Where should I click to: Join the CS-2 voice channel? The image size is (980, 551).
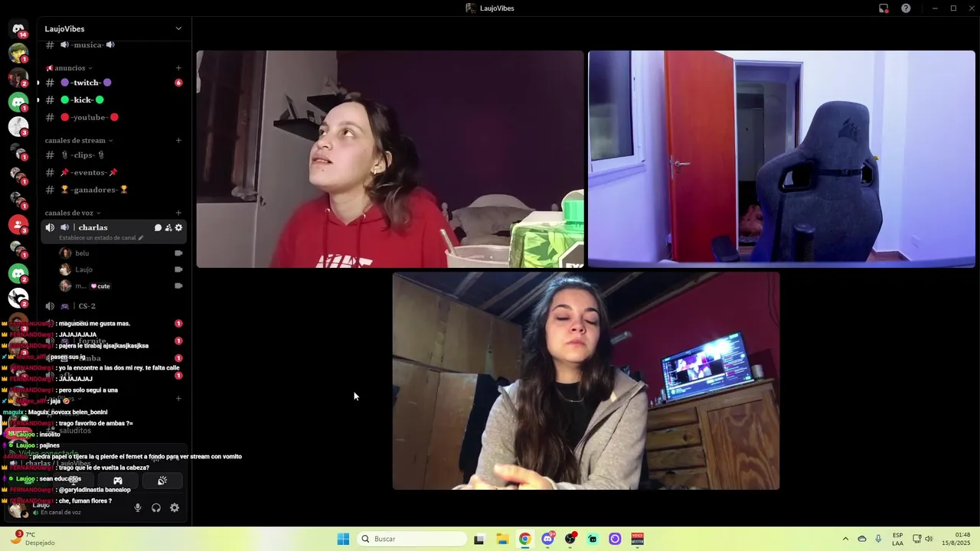[114, 306]
